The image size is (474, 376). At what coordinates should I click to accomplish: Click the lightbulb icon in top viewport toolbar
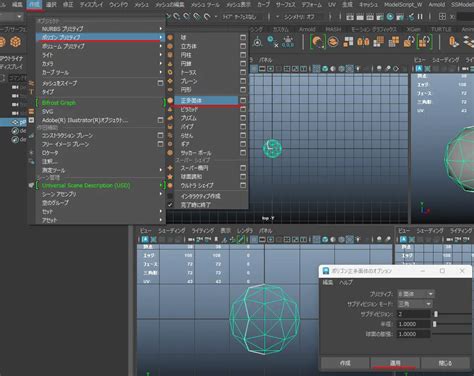click(358, 69)
